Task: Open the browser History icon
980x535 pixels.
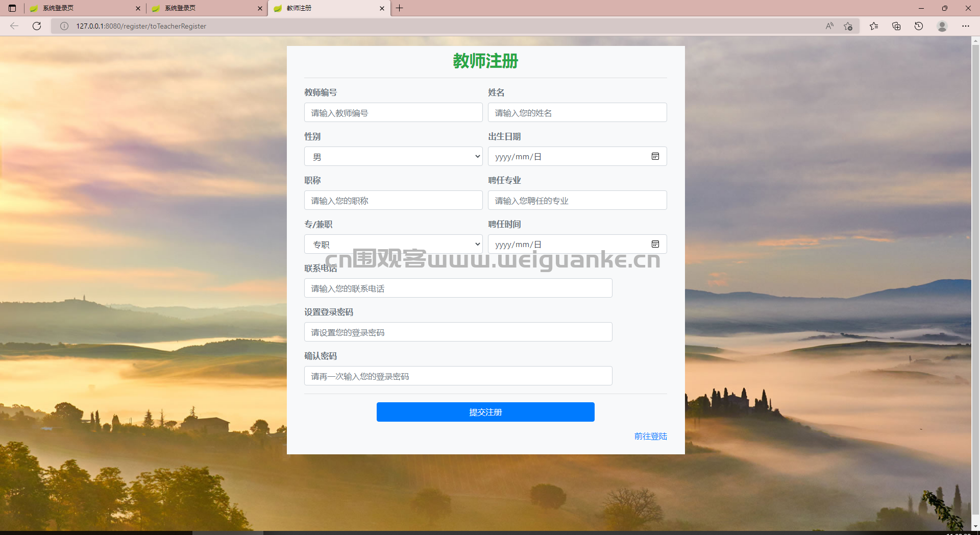Action: point(919,26)
